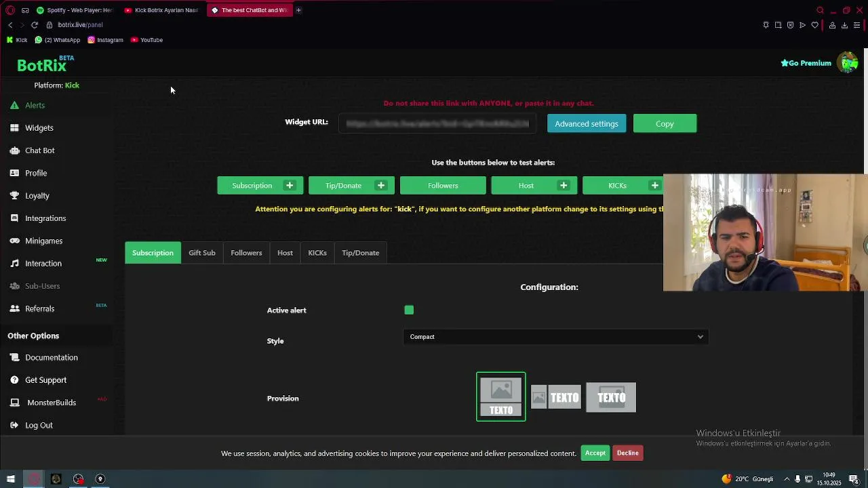Click the BotRix logo
This screenshot has height=488, width=868.
click(x=45, y=64)
